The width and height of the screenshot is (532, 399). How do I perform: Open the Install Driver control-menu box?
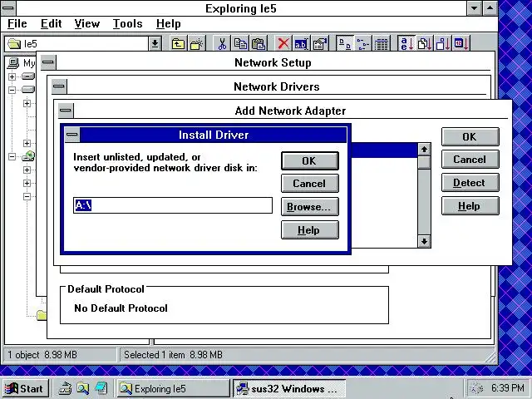(72, 135)
